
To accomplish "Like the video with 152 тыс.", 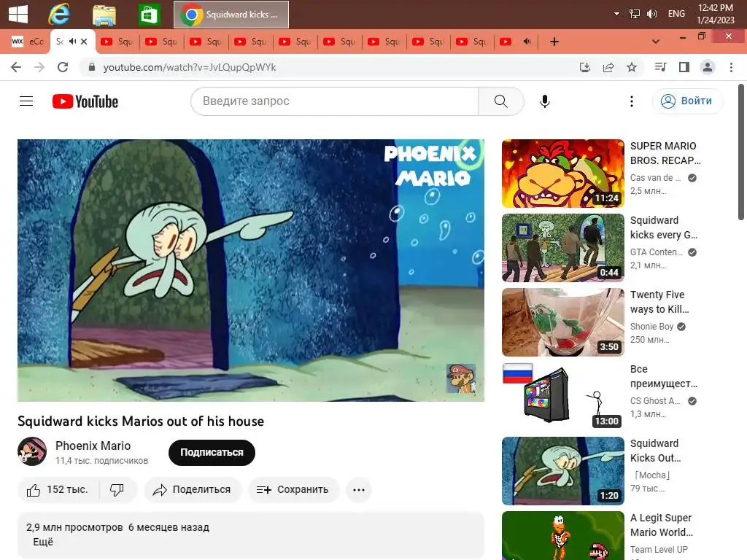I will [x=58, y=489].
